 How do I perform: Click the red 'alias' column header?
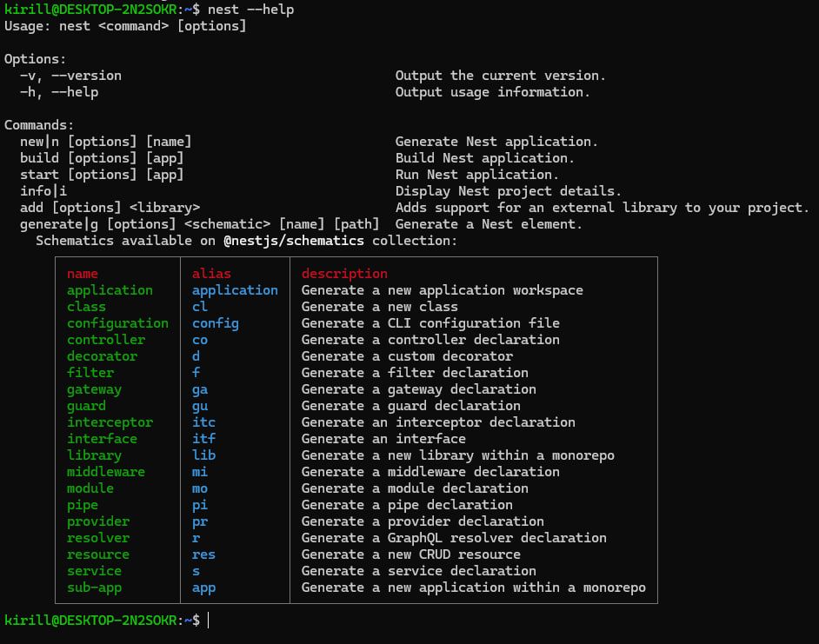pos(211,274)
